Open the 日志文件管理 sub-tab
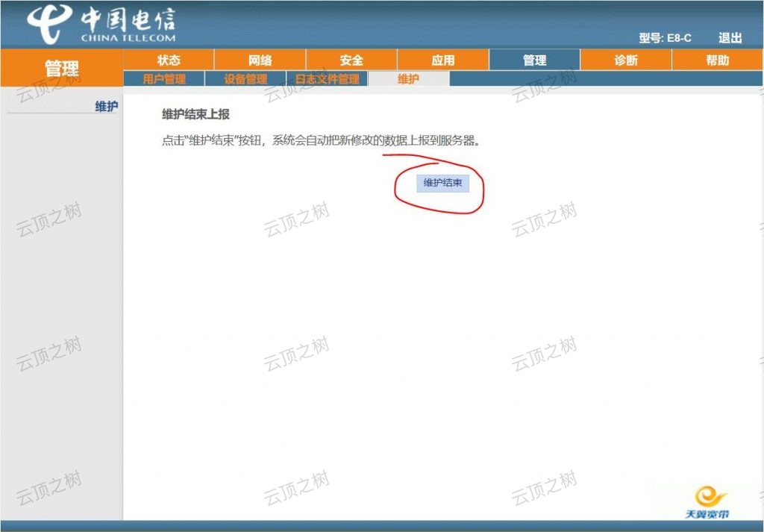 pos(328,78)
